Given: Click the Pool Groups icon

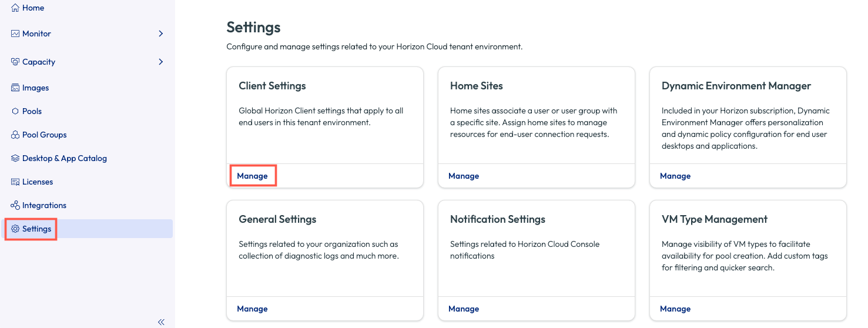Looking at the screenshot, I should (x=15, y=135).
